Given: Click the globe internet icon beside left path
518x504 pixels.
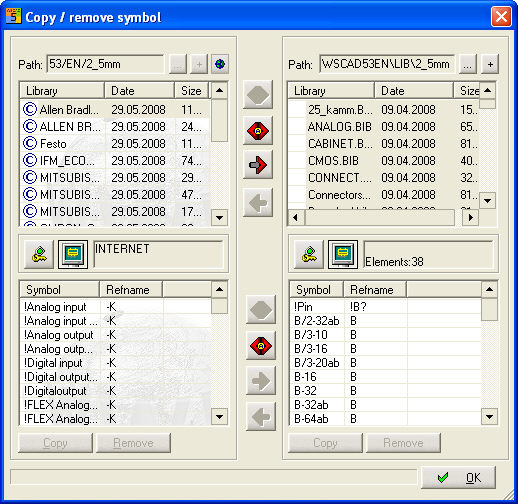Looking at the screenshot, I should pos(220,64).
